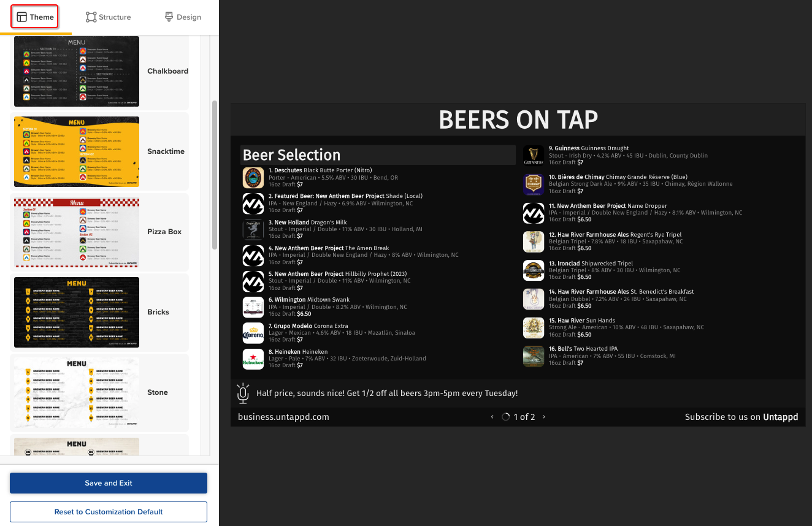
Task: Click Hillbilly Prophet New Anthem logo
Action: click(x=253, y=281)
